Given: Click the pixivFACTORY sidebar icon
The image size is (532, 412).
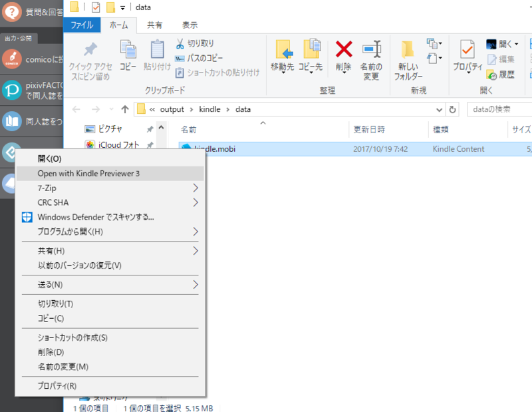Looking at the screenshot, I should pos(12,90).
